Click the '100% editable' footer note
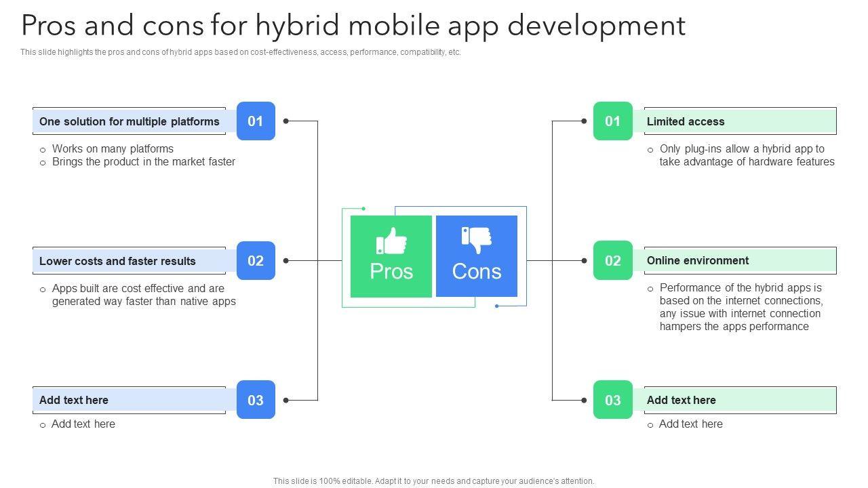The height and width of the screenshot is (488, 868). point(434,481)
